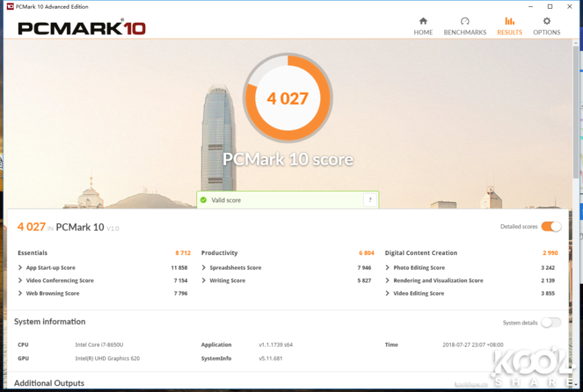Click the valid score question mark button
583x392 pixels.
point(370,200)
